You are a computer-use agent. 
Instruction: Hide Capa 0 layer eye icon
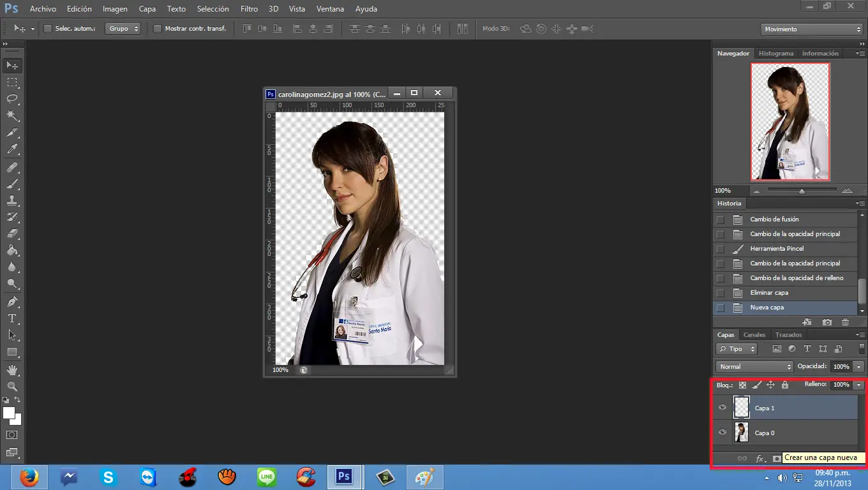point(722,432)
